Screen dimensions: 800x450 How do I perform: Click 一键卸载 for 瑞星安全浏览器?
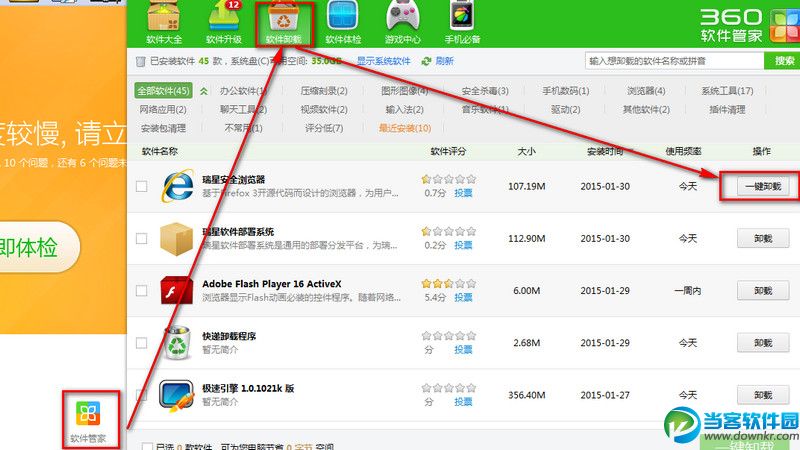[763, 186]
